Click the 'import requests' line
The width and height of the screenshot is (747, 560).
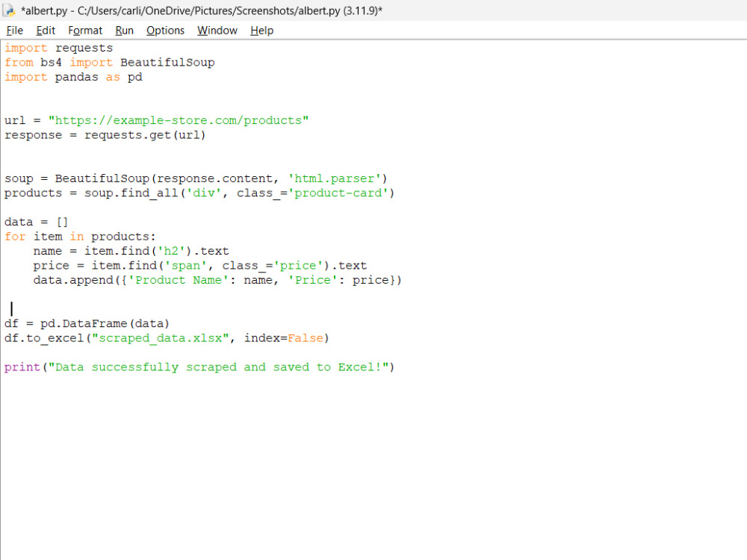pyautogui.click(x=58, y=48)
